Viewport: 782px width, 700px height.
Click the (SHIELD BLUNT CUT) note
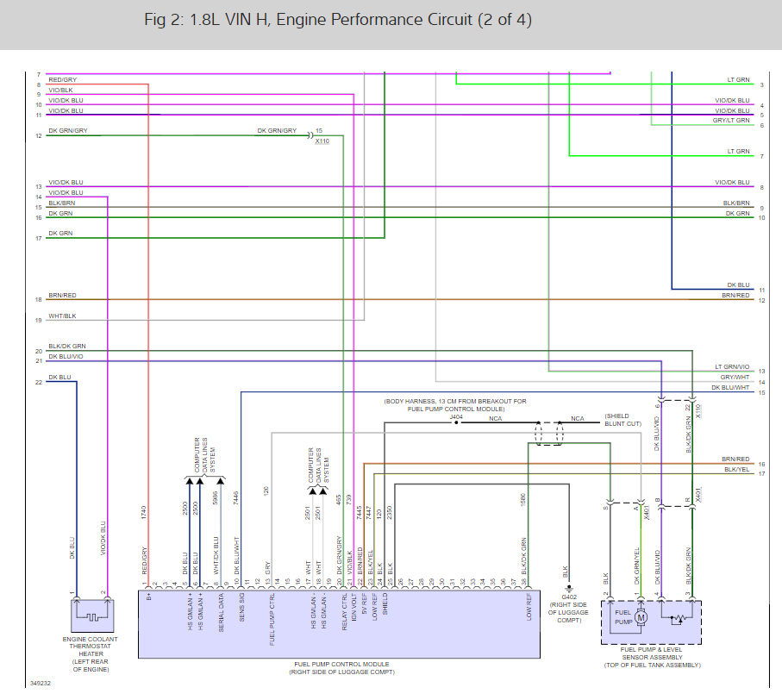(x=622, y=420)
